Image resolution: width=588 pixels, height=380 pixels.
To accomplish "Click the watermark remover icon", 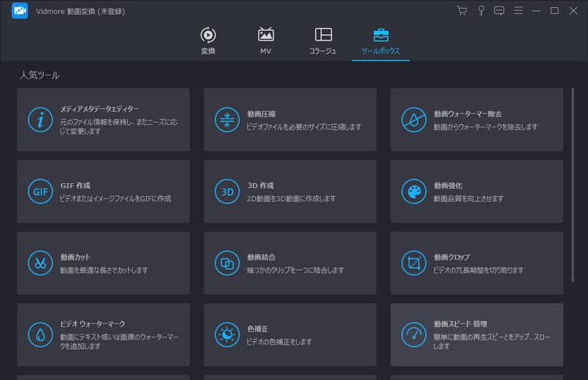I will (414, 120).
